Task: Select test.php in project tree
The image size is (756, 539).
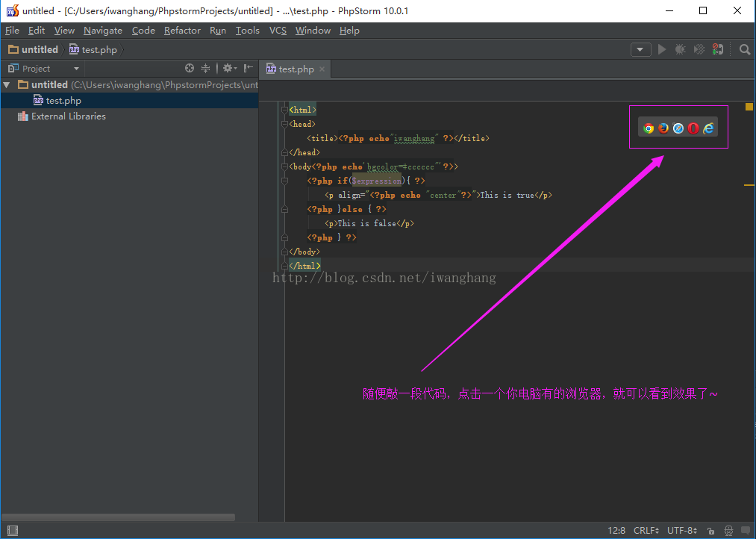Action: 63,101
